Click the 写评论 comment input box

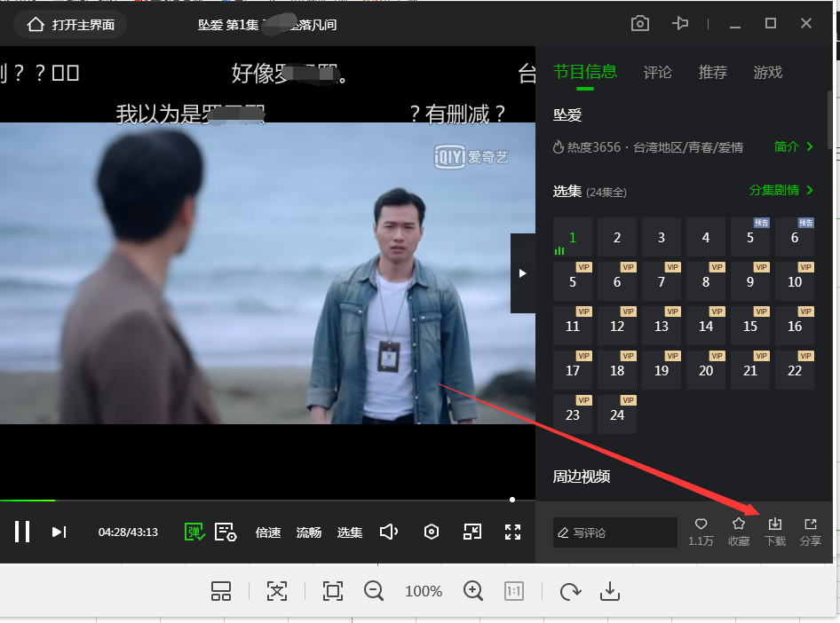(x=614, y=532)
